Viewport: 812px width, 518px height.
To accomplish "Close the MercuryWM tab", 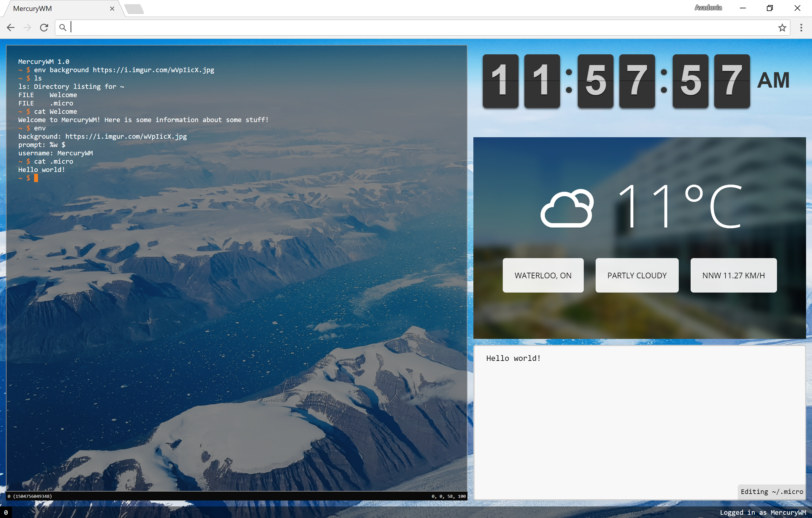I will (112, 8).
